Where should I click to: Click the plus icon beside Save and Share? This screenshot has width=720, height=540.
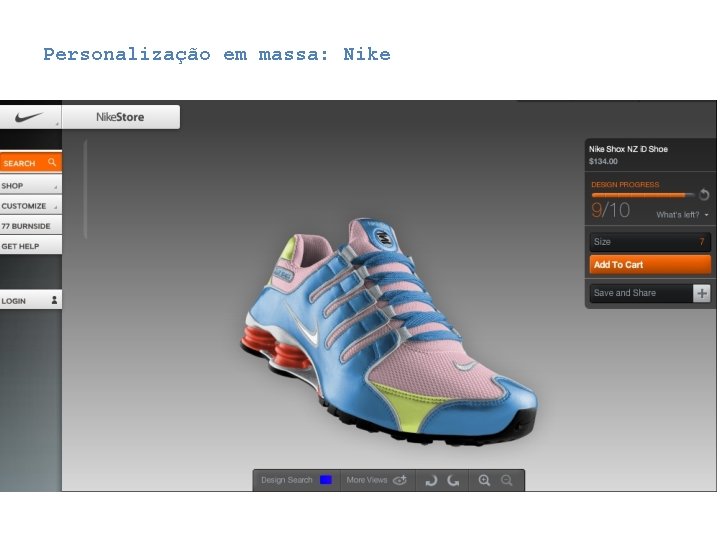pyautogui.click(x=702, y=293)
